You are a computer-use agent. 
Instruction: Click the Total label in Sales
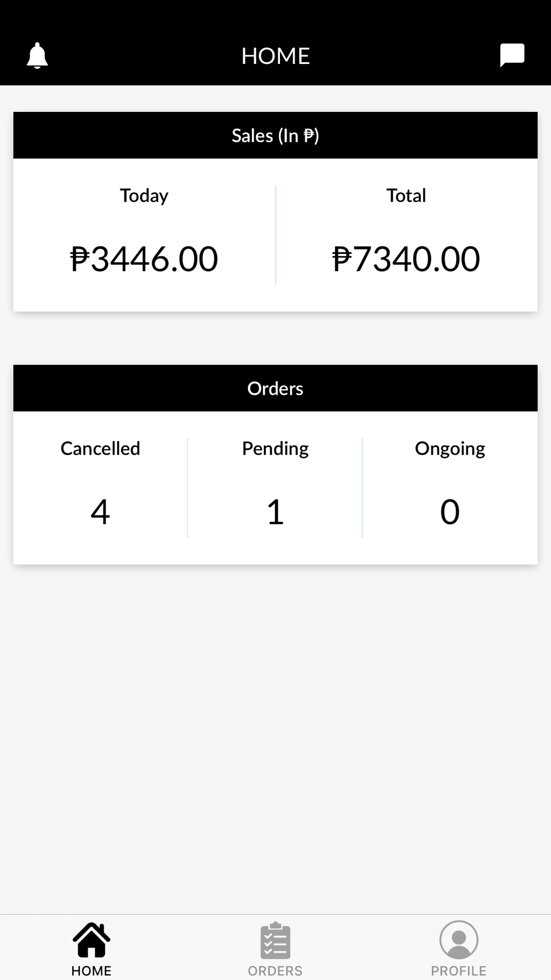click(406, 196)
